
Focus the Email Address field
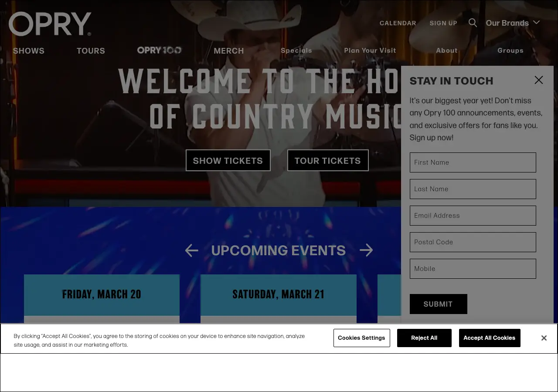pyautogui.click(x=473, y=216)
